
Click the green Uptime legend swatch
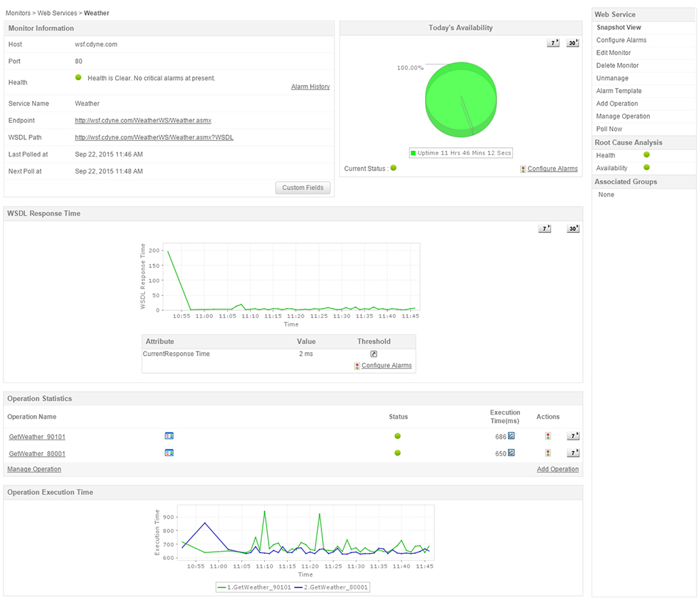point(412,153)
